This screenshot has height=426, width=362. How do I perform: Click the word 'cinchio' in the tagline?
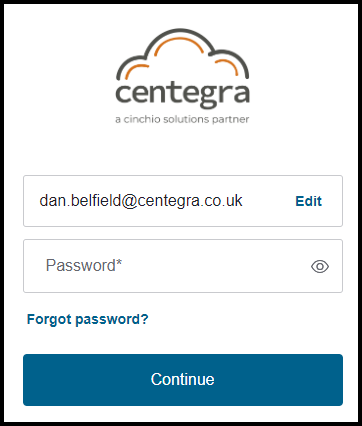coord(142,119)
